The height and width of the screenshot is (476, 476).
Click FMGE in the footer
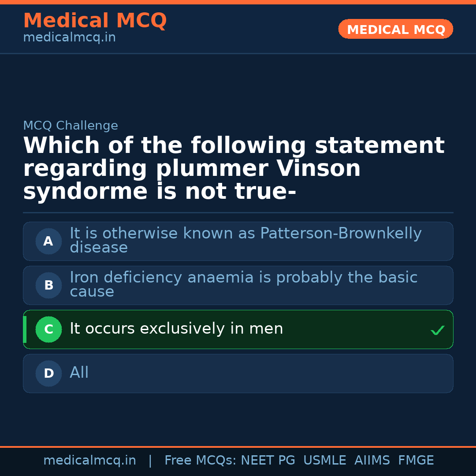pyautogui.click(x=416, y=461)
